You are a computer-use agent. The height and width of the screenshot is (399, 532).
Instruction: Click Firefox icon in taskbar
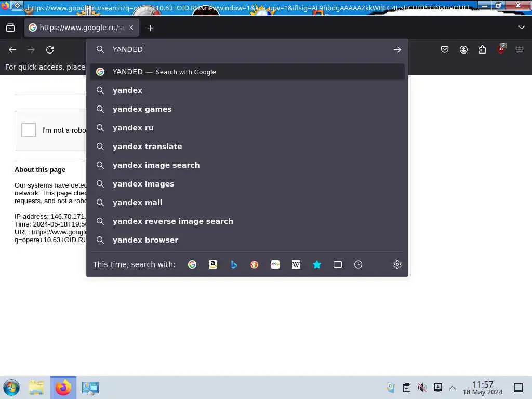[63, 388]
